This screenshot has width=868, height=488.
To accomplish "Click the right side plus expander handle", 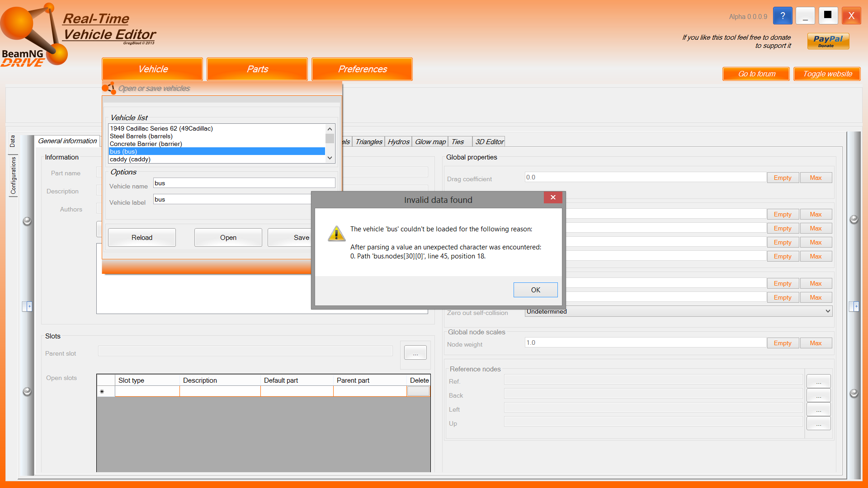I will point(854,306).
